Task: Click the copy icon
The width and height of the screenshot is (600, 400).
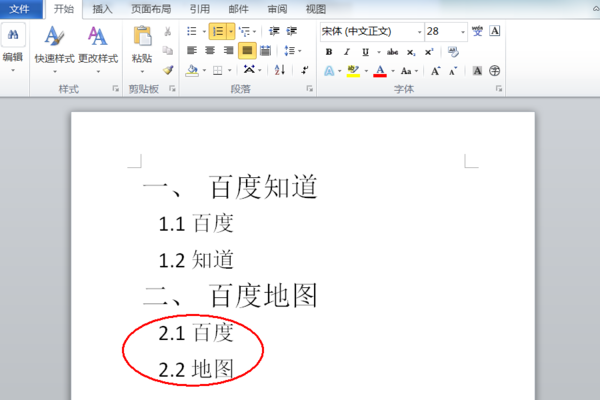Action: 168,51
